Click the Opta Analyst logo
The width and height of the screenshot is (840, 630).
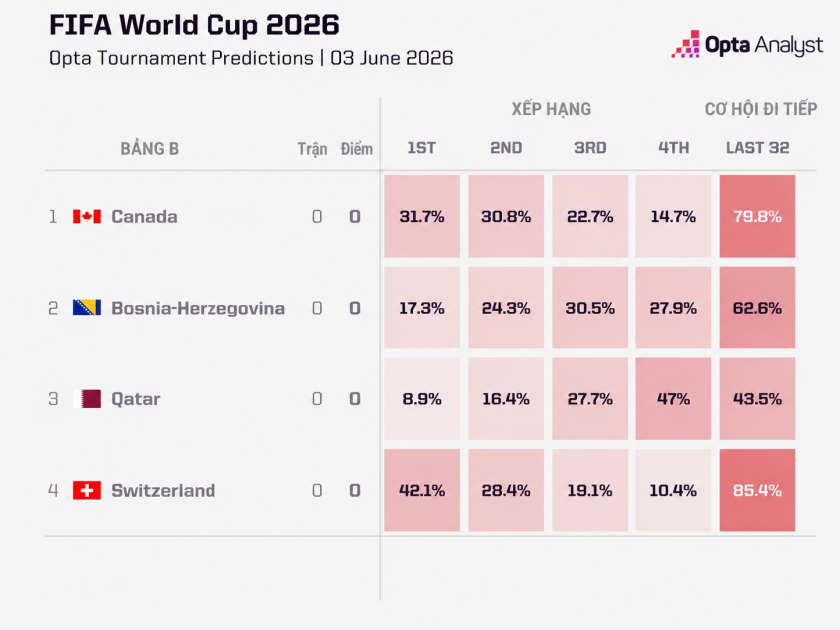[747, 45]
